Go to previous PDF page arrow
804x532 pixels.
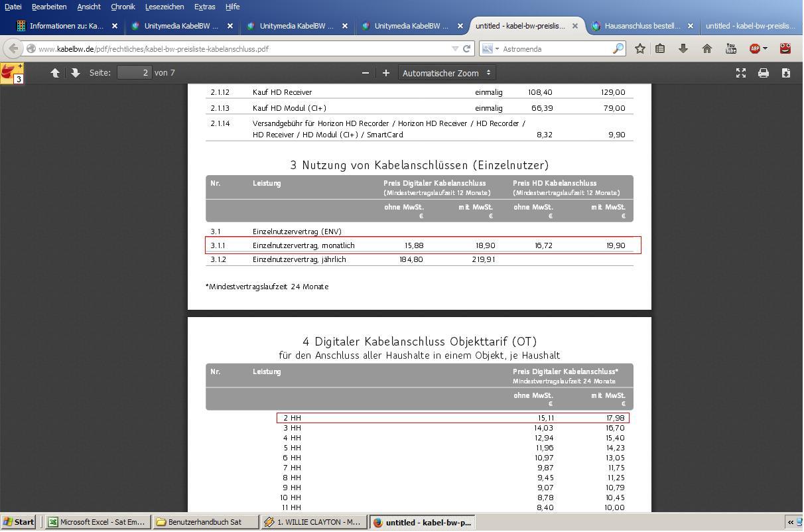55,73
